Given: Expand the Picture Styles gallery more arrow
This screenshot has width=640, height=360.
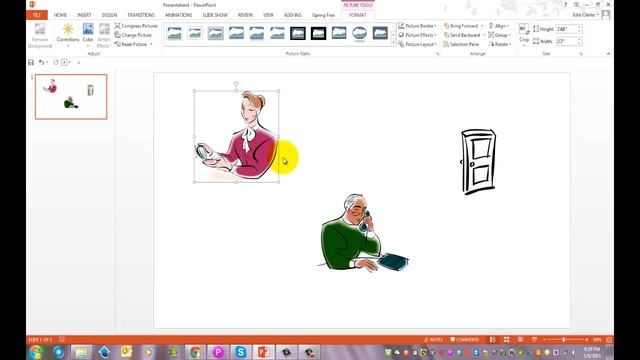Looking at the screenshot, I should (x=393, y=43).
